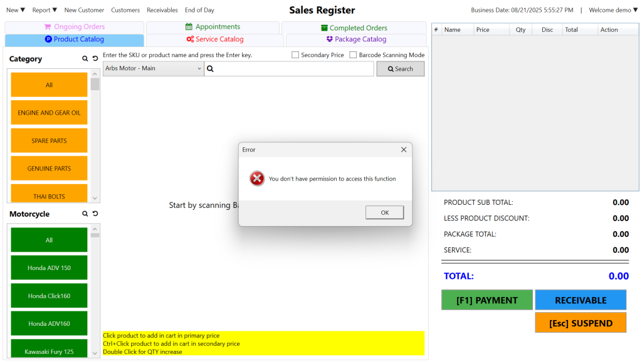
Task: Open the Arbs Motor - Main dropdown
Action: pos(153,68)
